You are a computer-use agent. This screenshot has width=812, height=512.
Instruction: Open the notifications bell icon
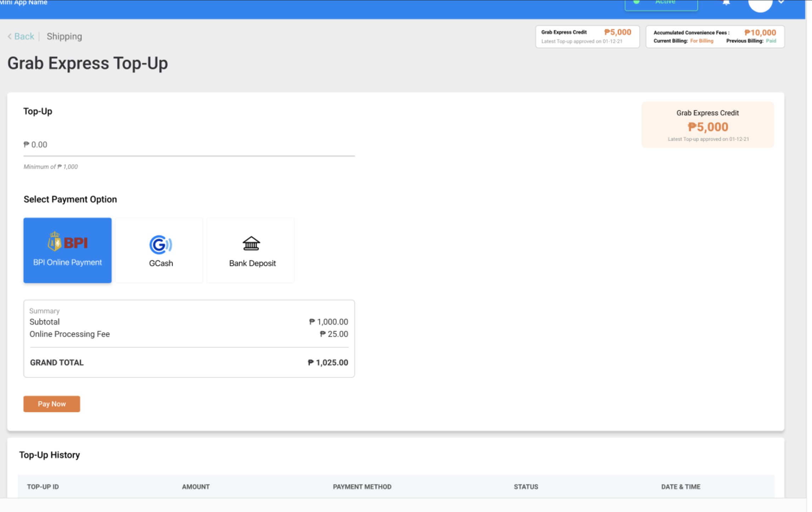click(x=726, y=2)
